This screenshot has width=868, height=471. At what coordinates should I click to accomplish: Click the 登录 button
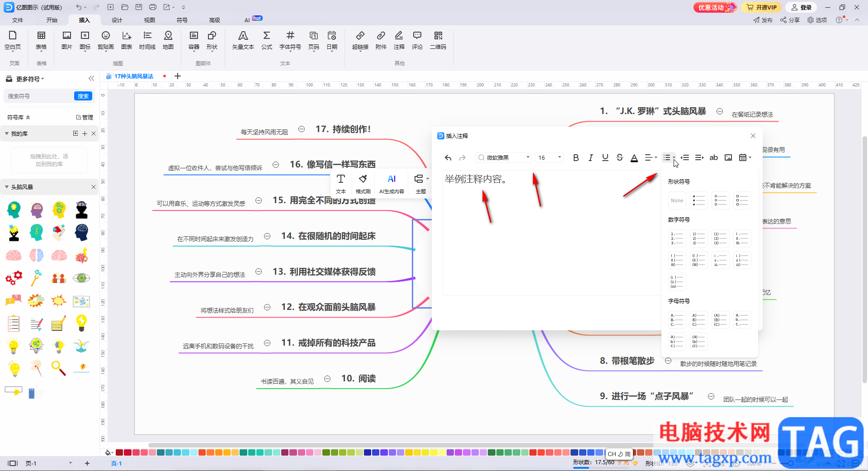[x=802, y=7]
